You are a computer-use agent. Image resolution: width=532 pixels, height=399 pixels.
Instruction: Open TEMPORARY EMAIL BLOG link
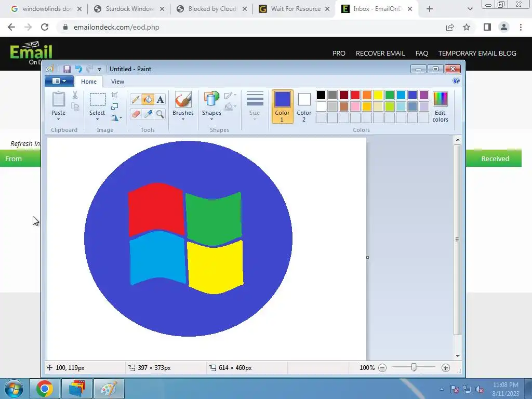pos(477,54)
